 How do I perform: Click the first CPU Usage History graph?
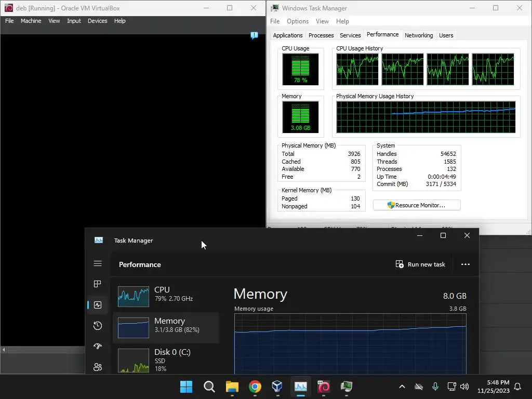[357, 69]
